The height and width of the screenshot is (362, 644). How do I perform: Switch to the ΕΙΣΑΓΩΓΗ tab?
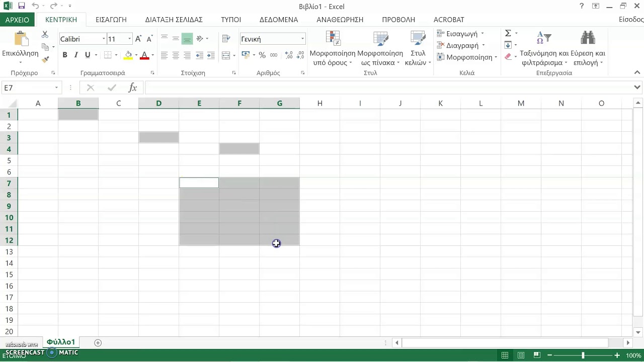pos(111,20)
